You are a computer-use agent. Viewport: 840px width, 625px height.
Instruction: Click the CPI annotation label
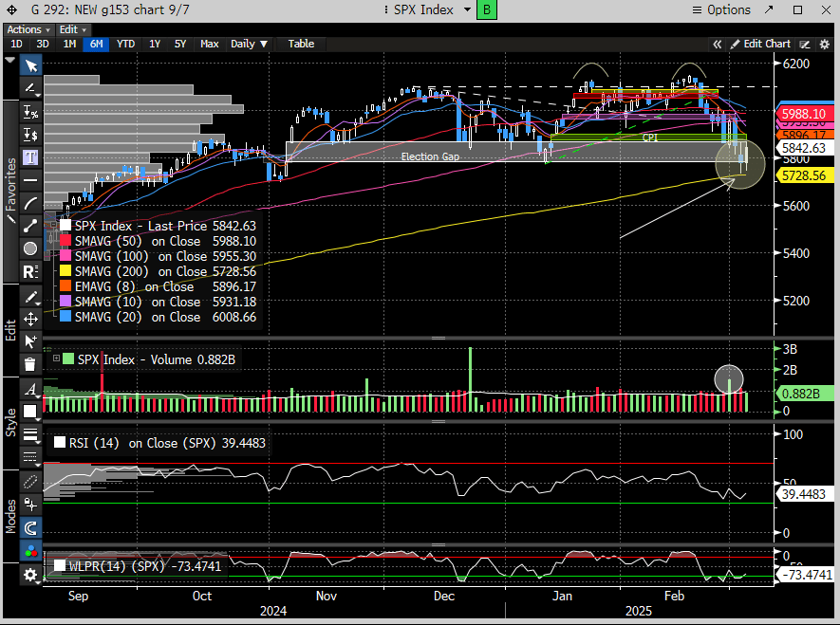click(x=649, y=138)
